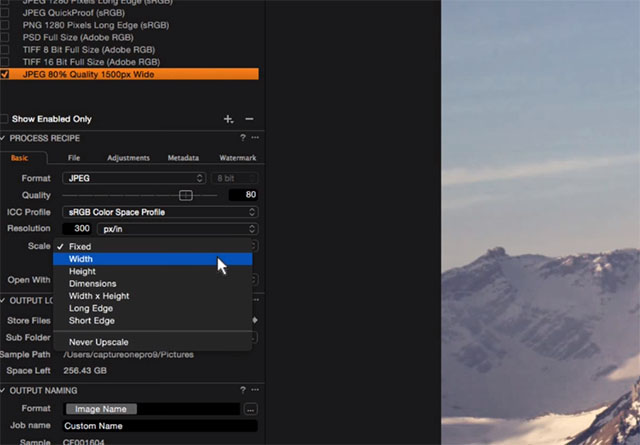The image size is (640, 445).
Task: Click the plus icon to add a recipe
Action: [229, 119]
